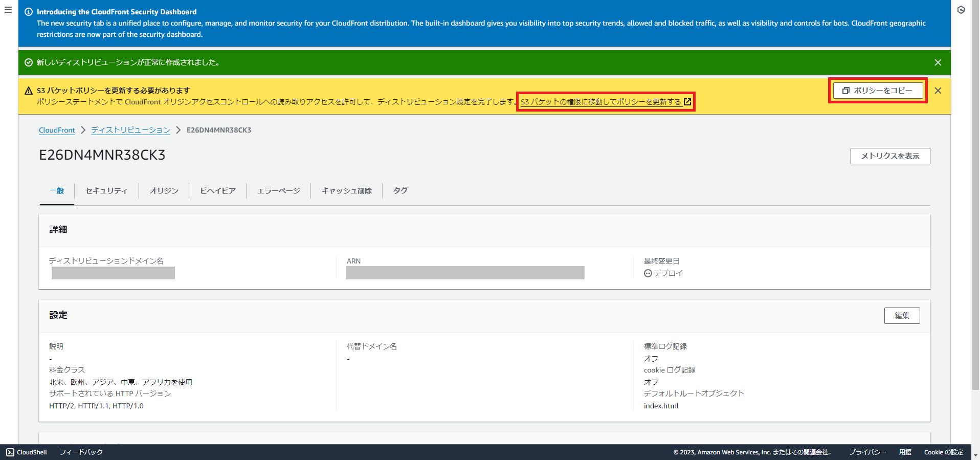Switch to the ビヘイビア tab

click(x=218, y=191)
